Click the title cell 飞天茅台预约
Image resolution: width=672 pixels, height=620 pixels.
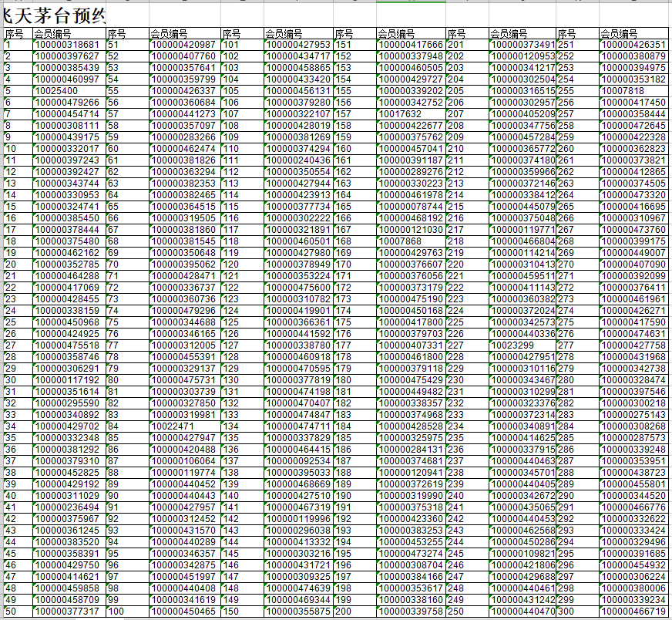[55, 16]
